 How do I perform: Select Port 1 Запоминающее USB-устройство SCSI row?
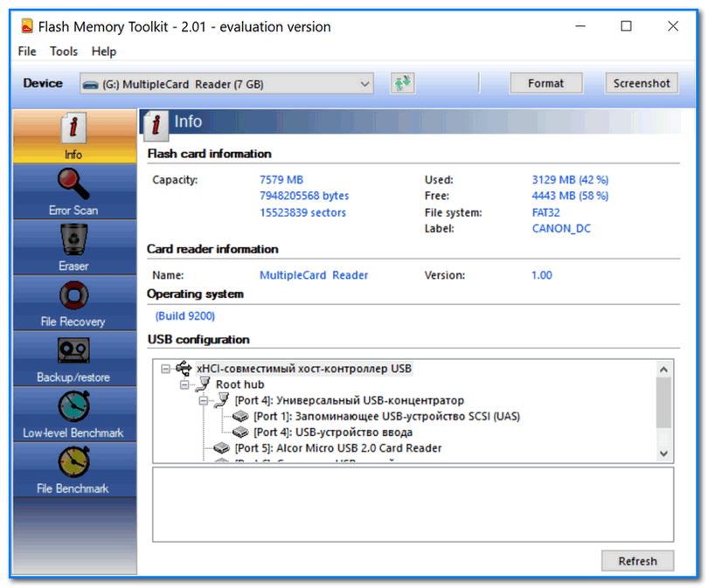[386, 416]
